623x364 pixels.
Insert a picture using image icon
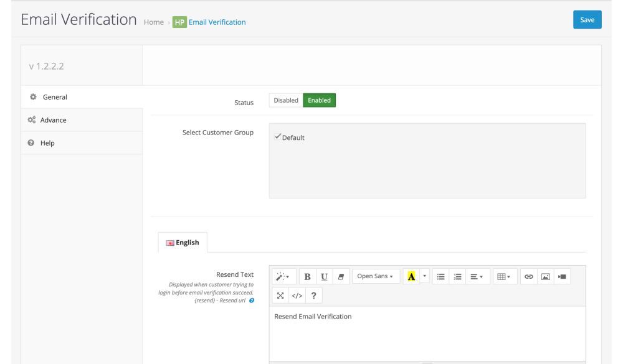pos(545,277)
